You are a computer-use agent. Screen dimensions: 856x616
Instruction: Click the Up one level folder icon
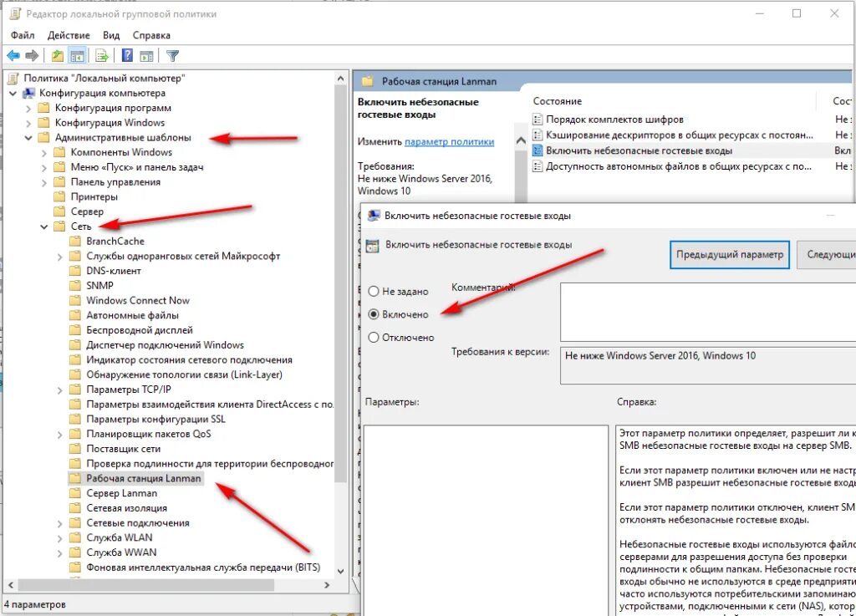point(58,56)
